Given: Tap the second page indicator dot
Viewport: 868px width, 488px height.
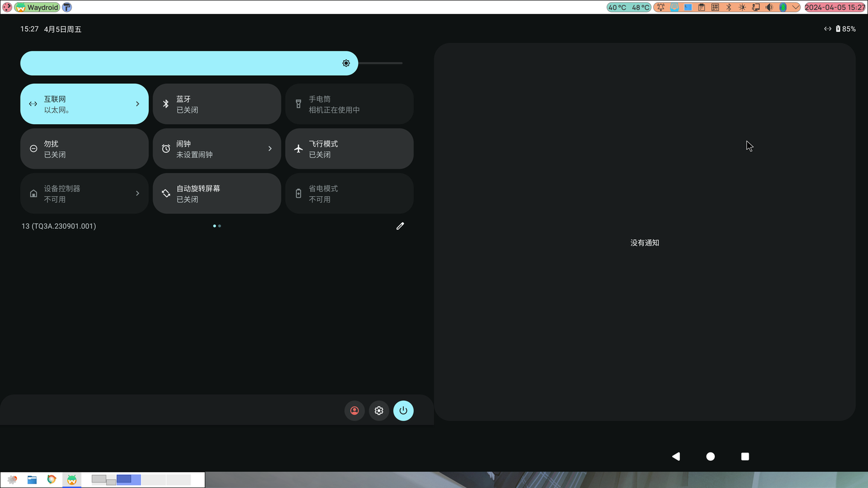Looking at the screenshot, I should coord(219,226).
